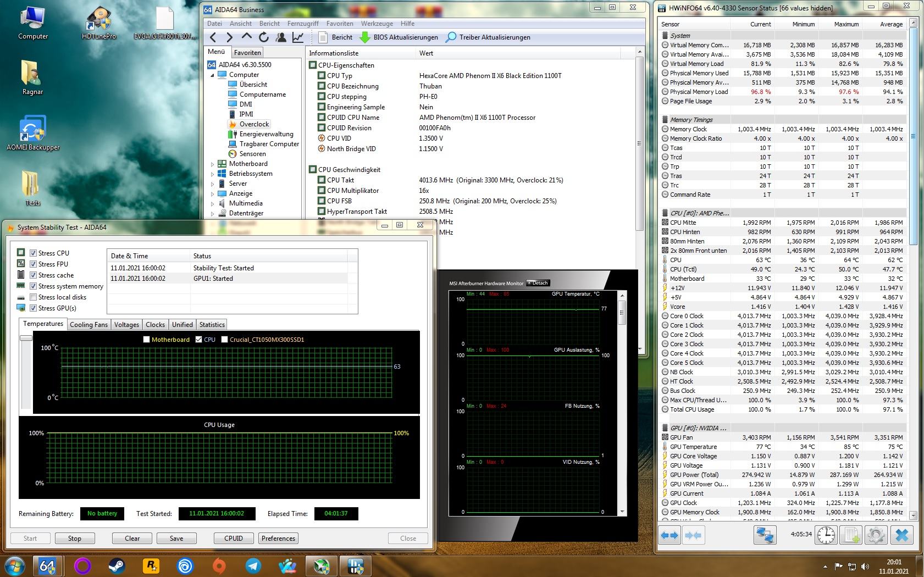Click the CPUID button
Viewport: 924px width, 577px height.
click(x=234, y=539)
